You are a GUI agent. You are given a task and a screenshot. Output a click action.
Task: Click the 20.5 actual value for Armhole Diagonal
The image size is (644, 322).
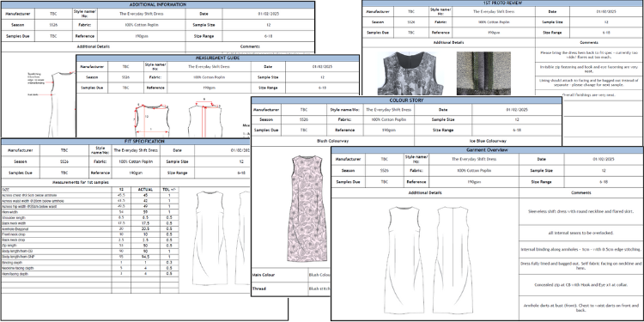pyautogui.click(x=145, y=228)
